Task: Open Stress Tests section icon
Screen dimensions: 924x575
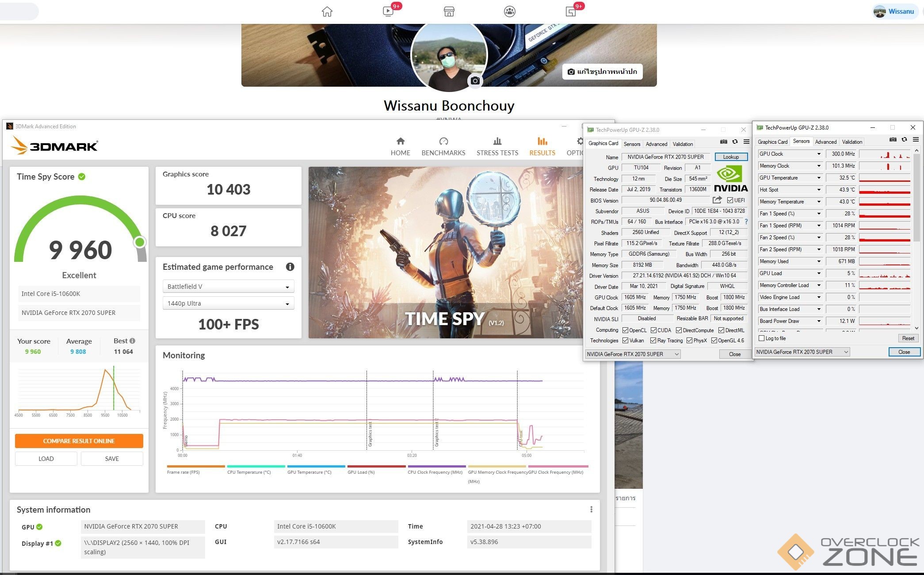Action: click(x=497, y=141)
